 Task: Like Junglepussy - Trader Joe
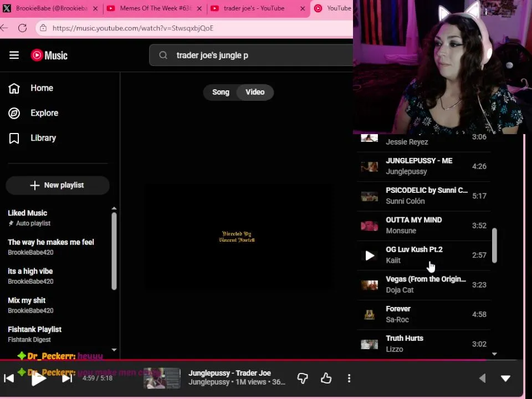pyautogui.click(x=326, y=378)
